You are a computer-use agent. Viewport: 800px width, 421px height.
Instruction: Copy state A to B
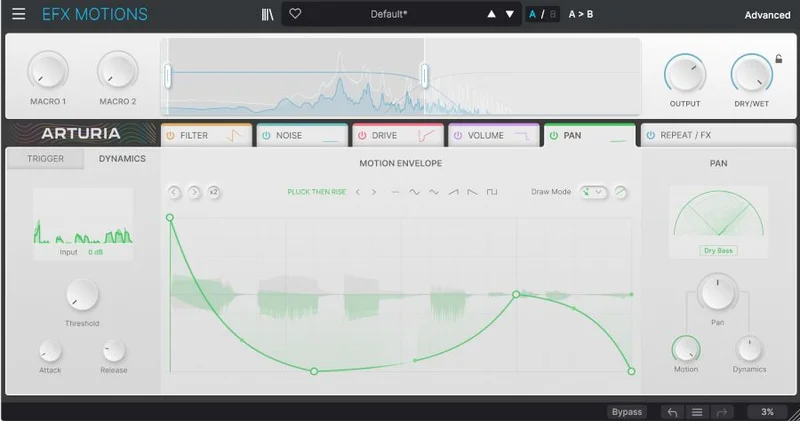(581, 14)
